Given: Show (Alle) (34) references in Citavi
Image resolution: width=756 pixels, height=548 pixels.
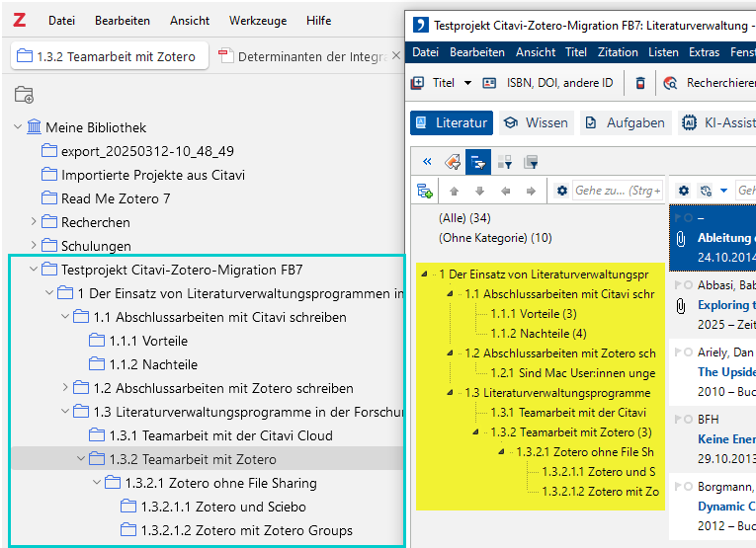Looking at the screenshot, I should pos(464,218).
